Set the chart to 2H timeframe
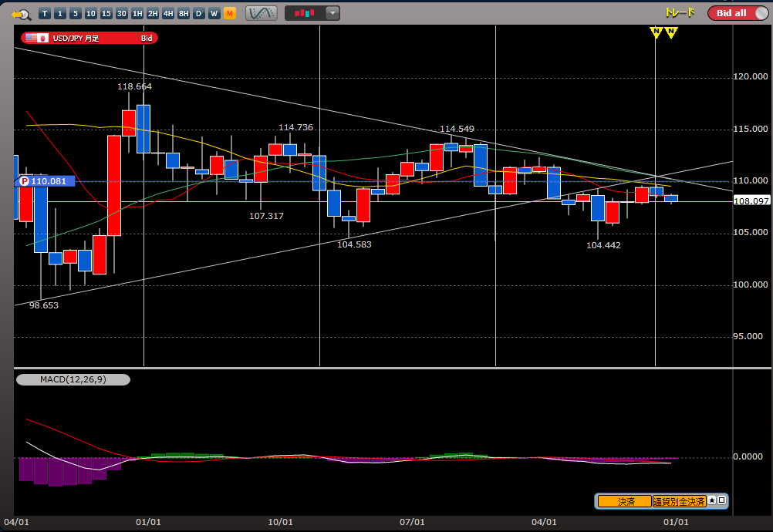 pyautogui.click(x=153, y=13)
